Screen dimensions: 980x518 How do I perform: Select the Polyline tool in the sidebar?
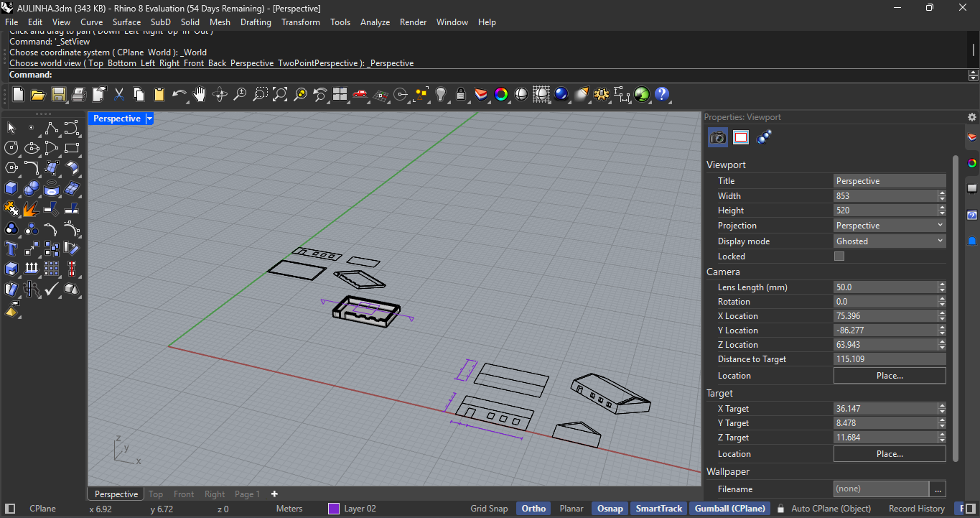pyautogui.click(x=52, y=129)
